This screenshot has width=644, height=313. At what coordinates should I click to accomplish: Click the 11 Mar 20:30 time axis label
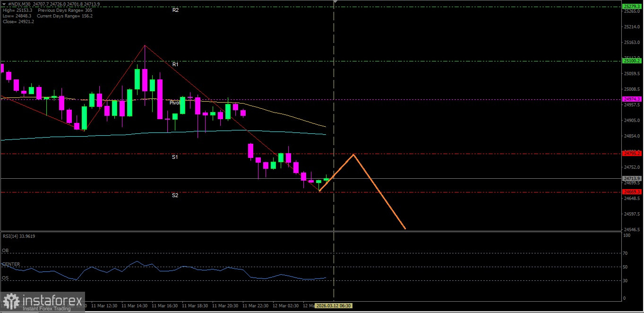(x=225, y=306)
